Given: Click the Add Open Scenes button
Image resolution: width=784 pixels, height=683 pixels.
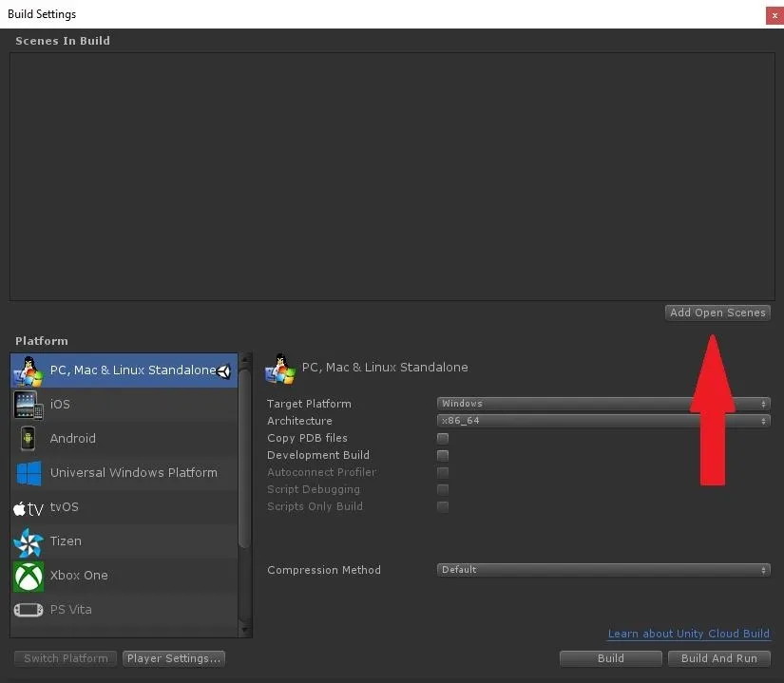Looking at the screenshot, I should (717, 313).
